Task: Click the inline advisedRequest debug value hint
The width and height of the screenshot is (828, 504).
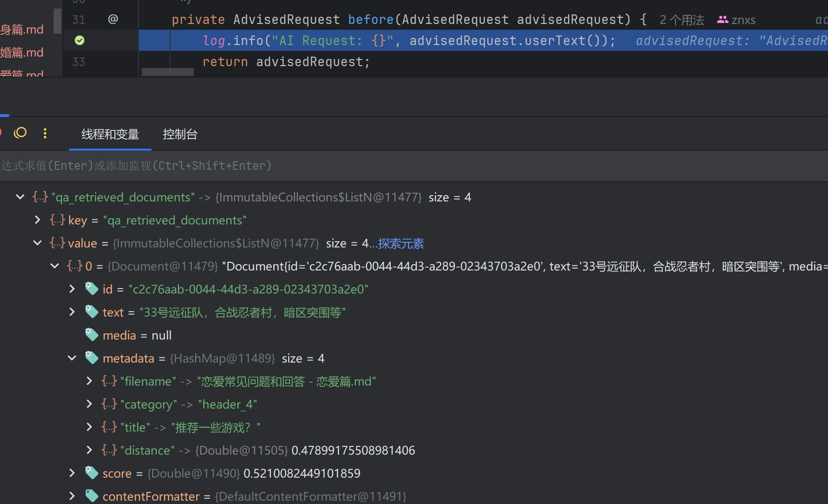Action: (732, 41)
